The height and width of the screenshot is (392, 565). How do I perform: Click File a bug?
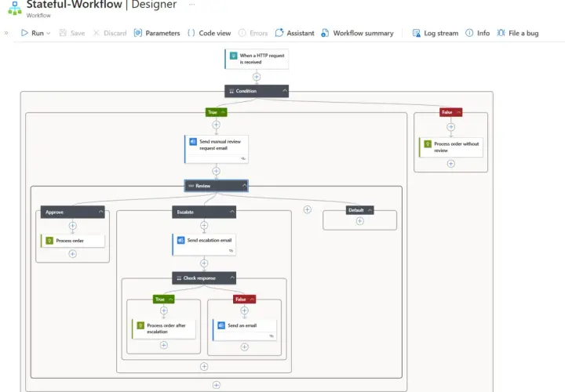pyautogui.click(x=518, y=33)
